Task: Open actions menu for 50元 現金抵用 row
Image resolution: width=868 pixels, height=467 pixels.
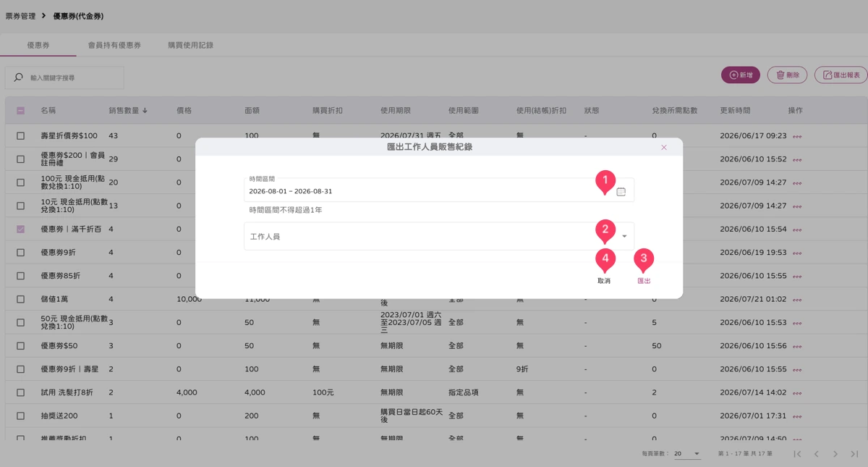Action: 797,323
